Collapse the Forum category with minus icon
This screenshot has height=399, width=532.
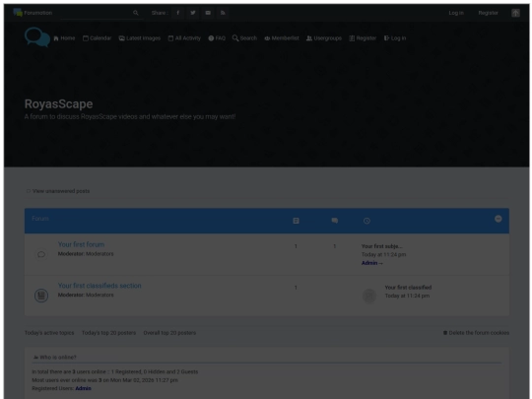499,219
